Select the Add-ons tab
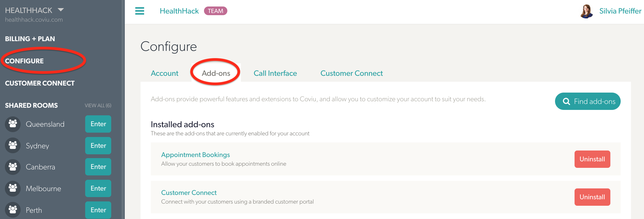The height and width of the screenshot is (219, 644). pos(216,73)
